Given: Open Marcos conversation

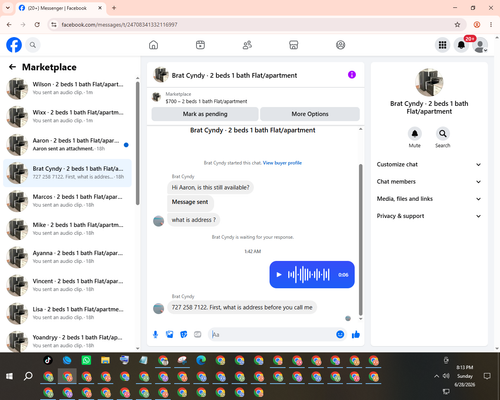Looking at the screenshot, I should [67, 201].
